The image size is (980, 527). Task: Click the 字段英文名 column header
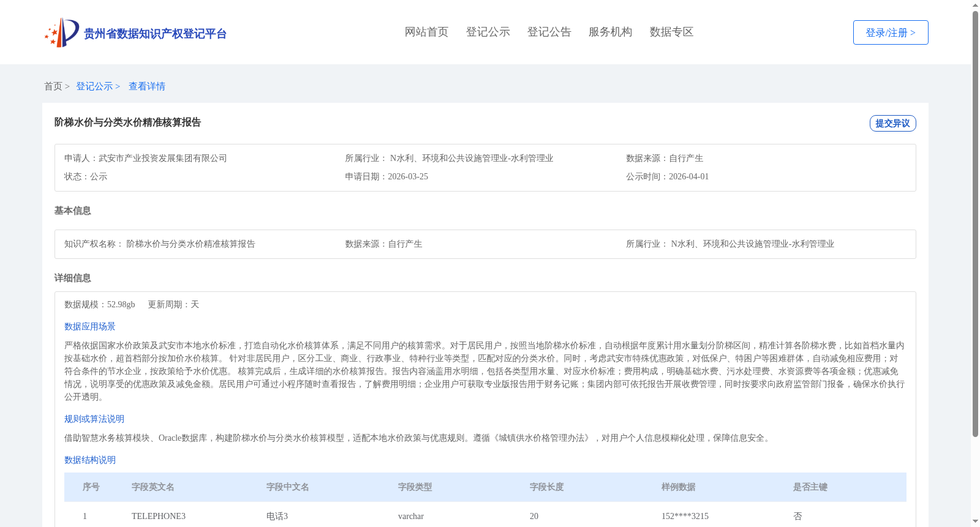tap(153, 487)
